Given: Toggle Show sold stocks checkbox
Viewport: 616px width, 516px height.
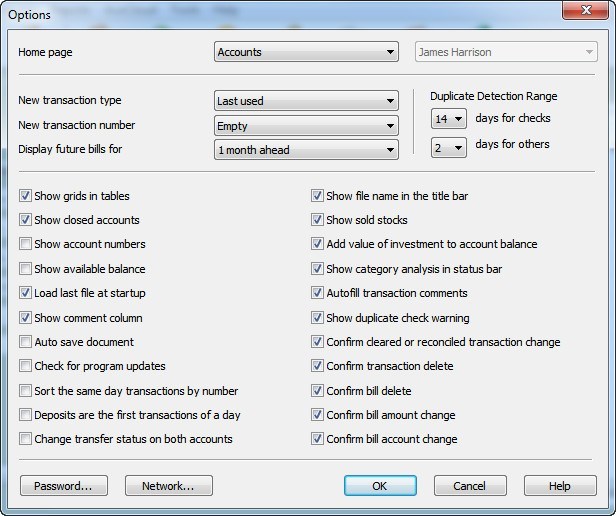Looking at the screenshot, I should click(318, 220).
